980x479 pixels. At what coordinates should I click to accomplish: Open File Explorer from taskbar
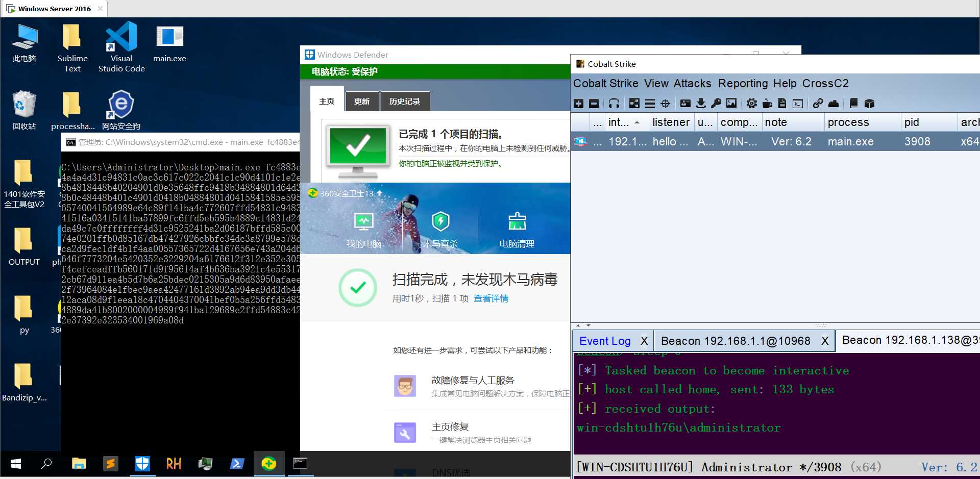[79, 464]
